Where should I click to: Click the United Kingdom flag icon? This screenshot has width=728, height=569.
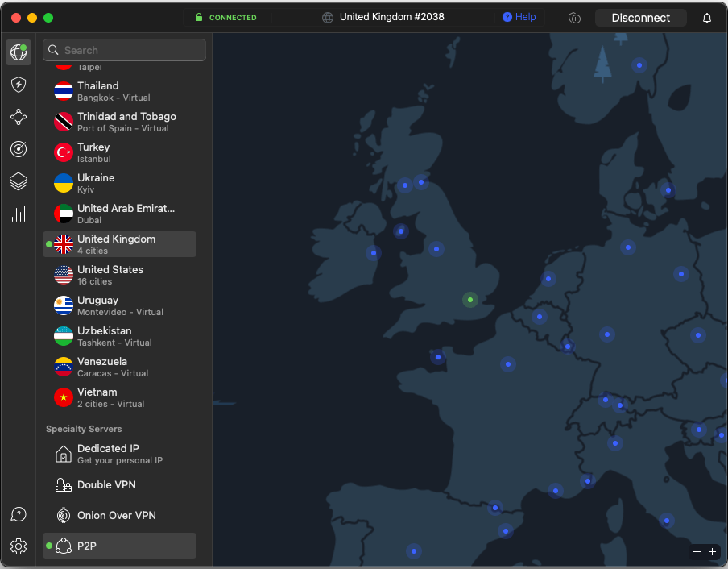tap(64, 244)
